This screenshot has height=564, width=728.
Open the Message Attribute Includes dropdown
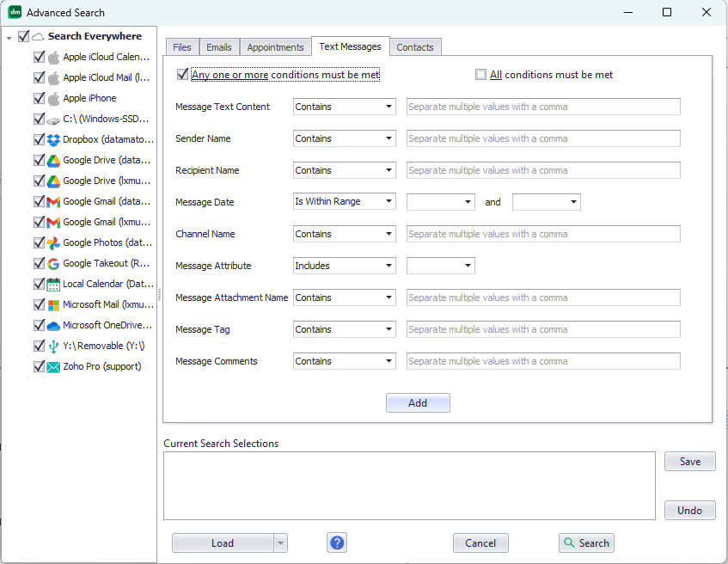click(x=344, y=266)
